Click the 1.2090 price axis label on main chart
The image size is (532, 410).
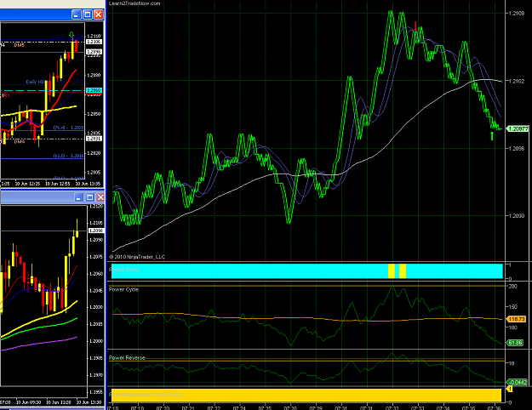[516, 216]
